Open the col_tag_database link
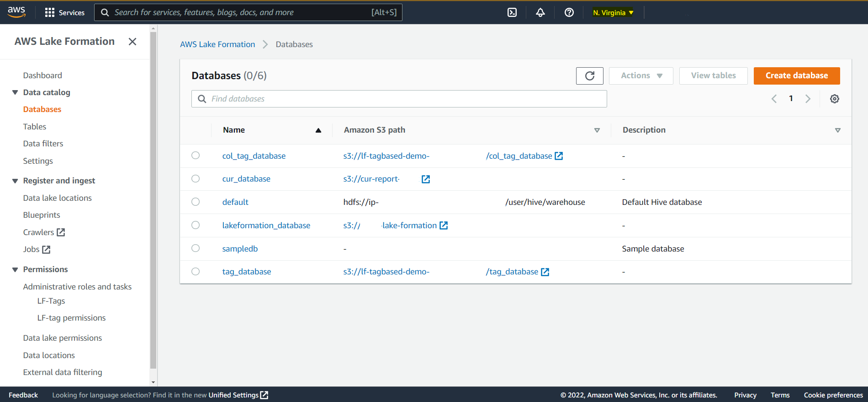 254,156
